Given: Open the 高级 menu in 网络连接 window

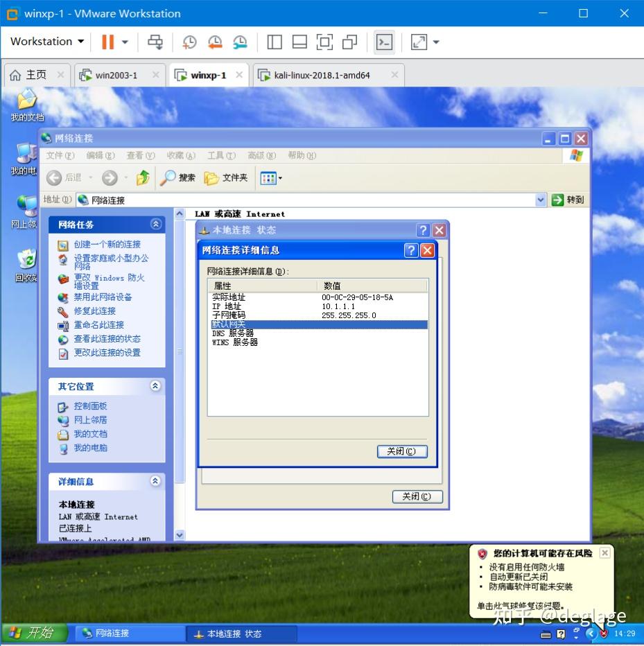Looking at the screenshot, I should click(x=261, y=155).
